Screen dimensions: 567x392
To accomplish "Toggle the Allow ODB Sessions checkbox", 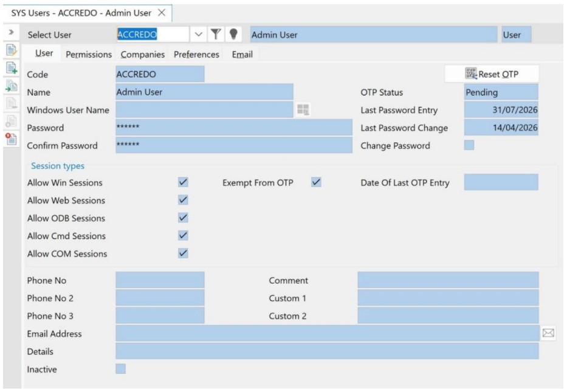I will coord(183,218).
